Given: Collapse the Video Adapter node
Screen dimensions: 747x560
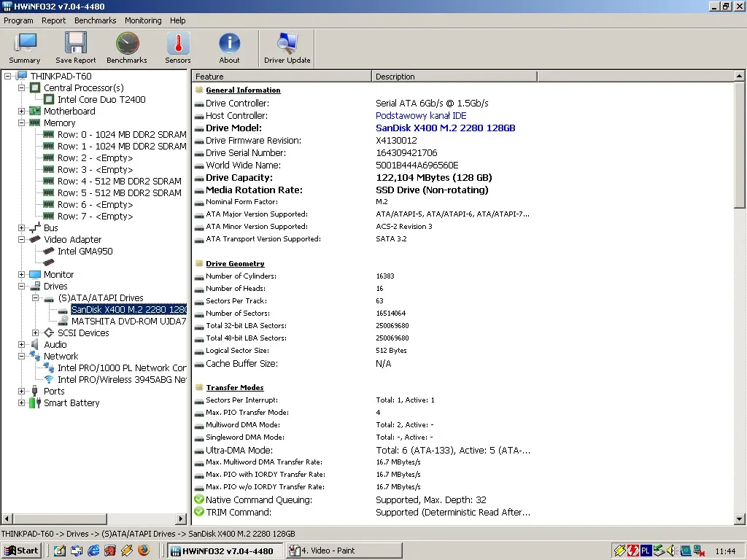Looking at the screenshot, I should [21, 239].
